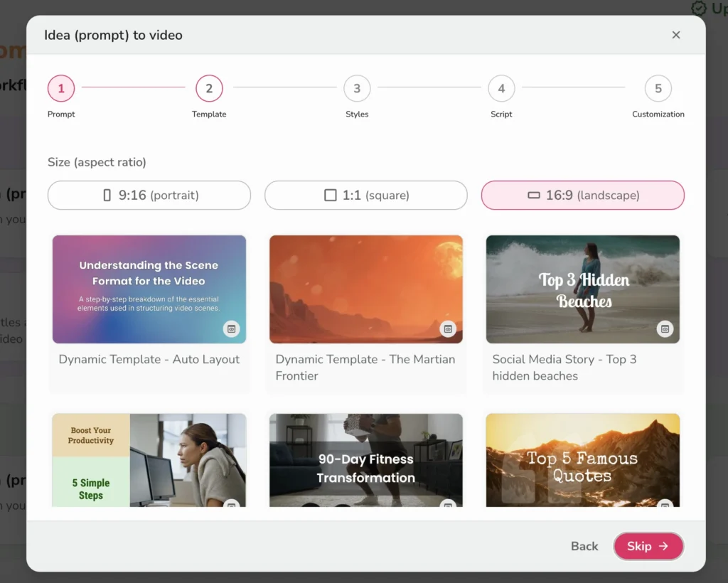The width and height of the screenshot is (728, 583).
Task: Open preview icon on hidden beaches thumbnail
Action: [664, 328]
